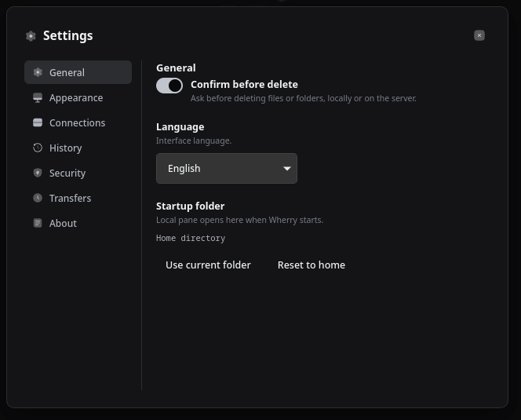This screenshot has height=420, width=521.
Task: Click the Confirm before delete label
Action: [x=244, y=85]
